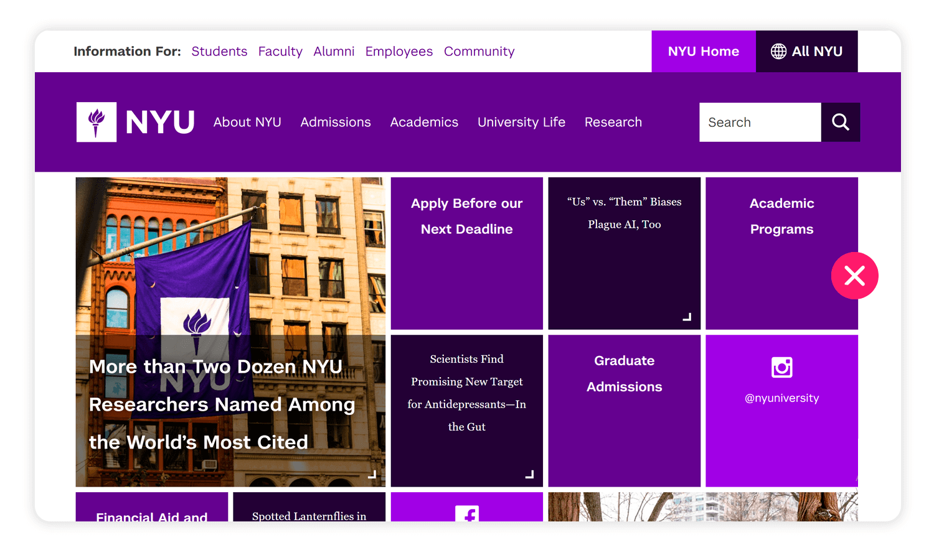
Task: Open the Employees information link
Action: 399,52
